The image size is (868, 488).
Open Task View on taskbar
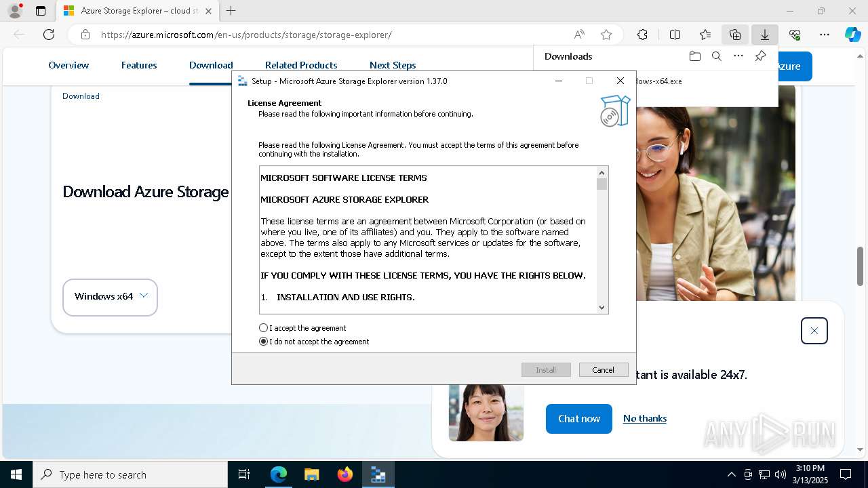coord(244,474)
